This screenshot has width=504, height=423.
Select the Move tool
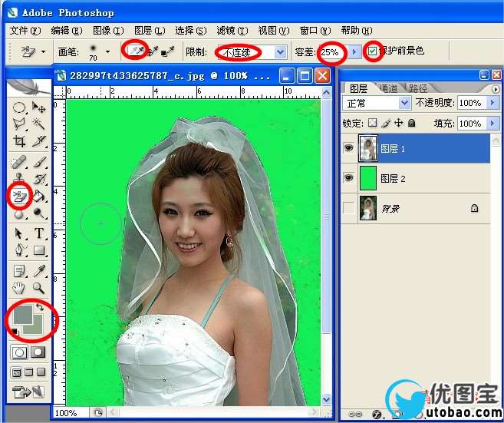[x=38, y=107]
